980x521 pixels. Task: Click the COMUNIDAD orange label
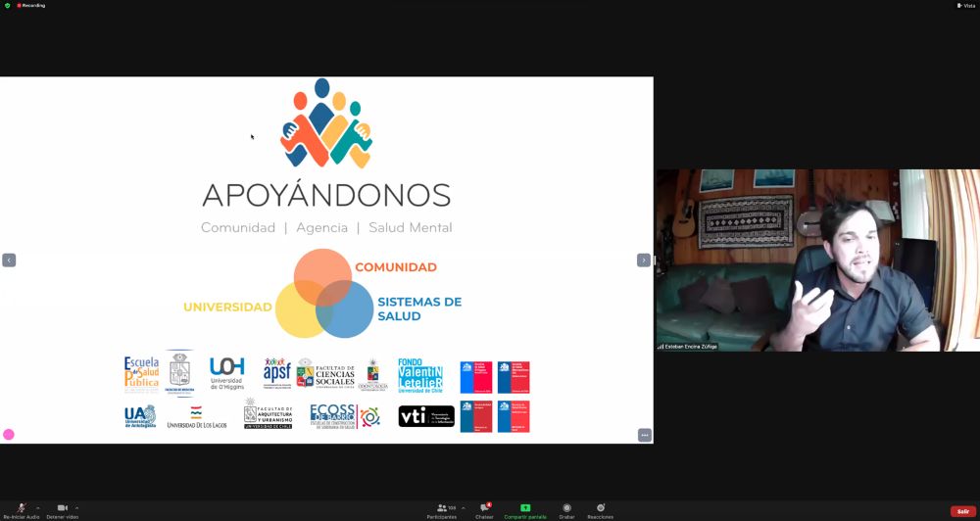point(396,267)
